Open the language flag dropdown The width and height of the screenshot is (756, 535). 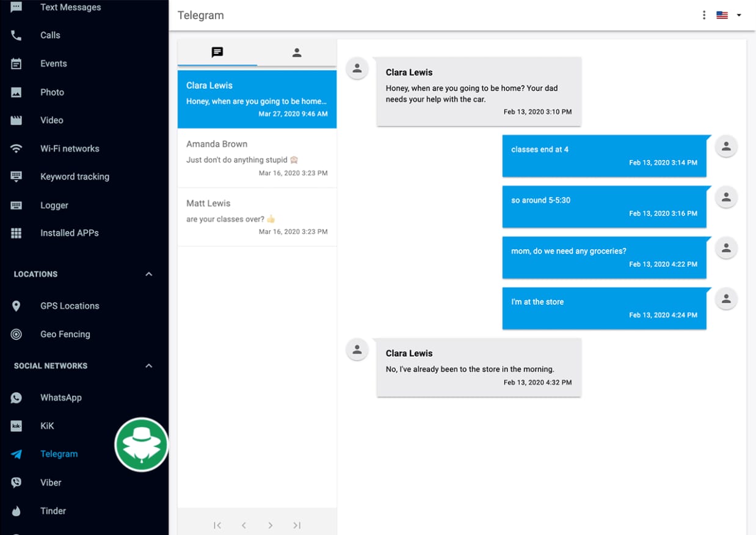coord(727,15)
